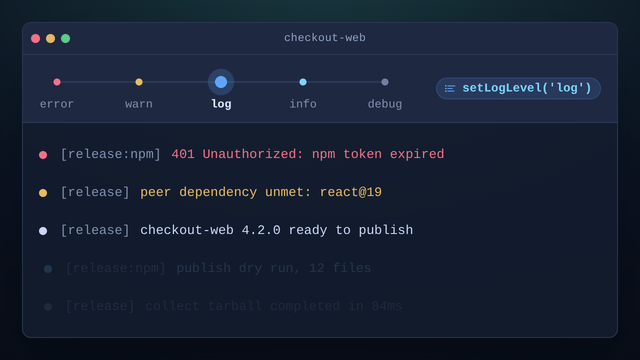Click the 'error' level label
The width and height of the screenshot is (640, 360).
[57, 104]
